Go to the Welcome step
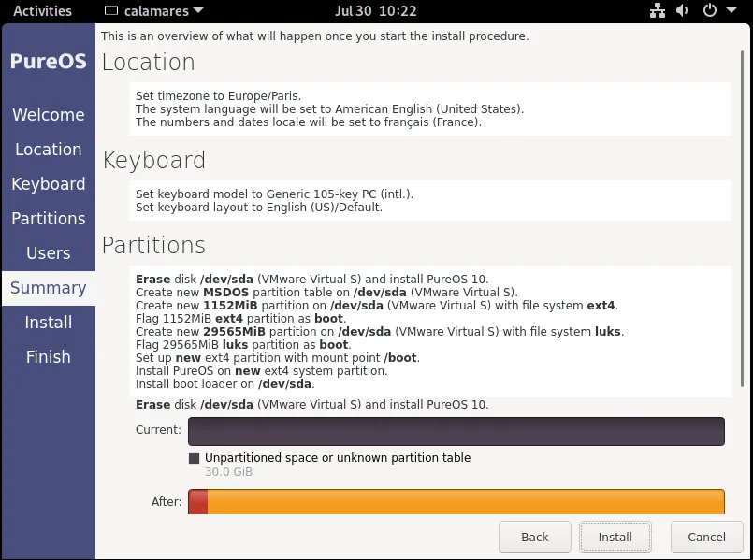This screenshot has width=753, height=560. [x=48, y=115]
